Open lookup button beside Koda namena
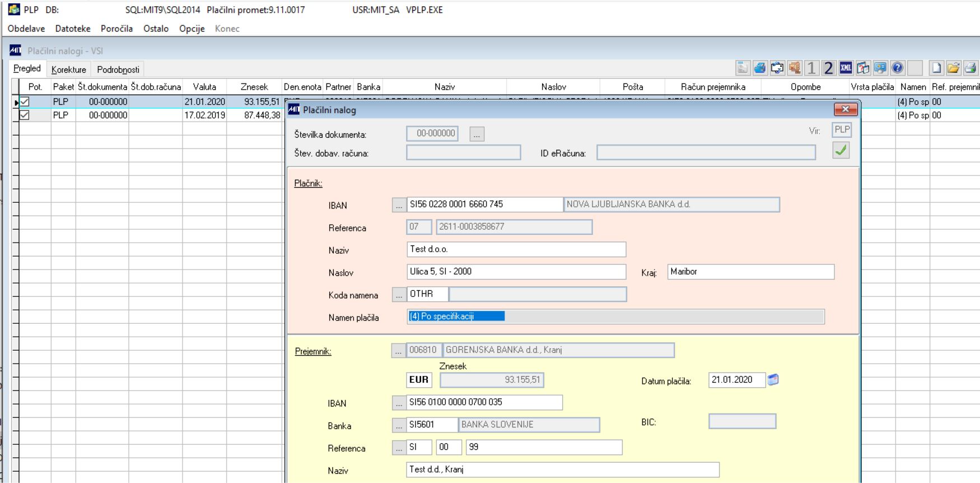This screenshot has width=980, height=483. pyautogui.click(x=398, y=295)
